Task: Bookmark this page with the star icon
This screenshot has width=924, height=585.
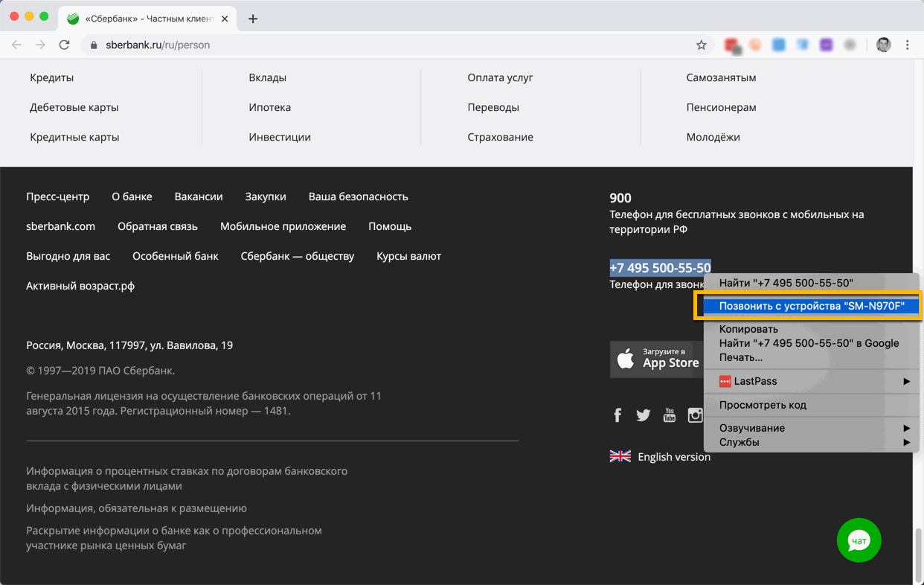Action: (x=701, y=45)
